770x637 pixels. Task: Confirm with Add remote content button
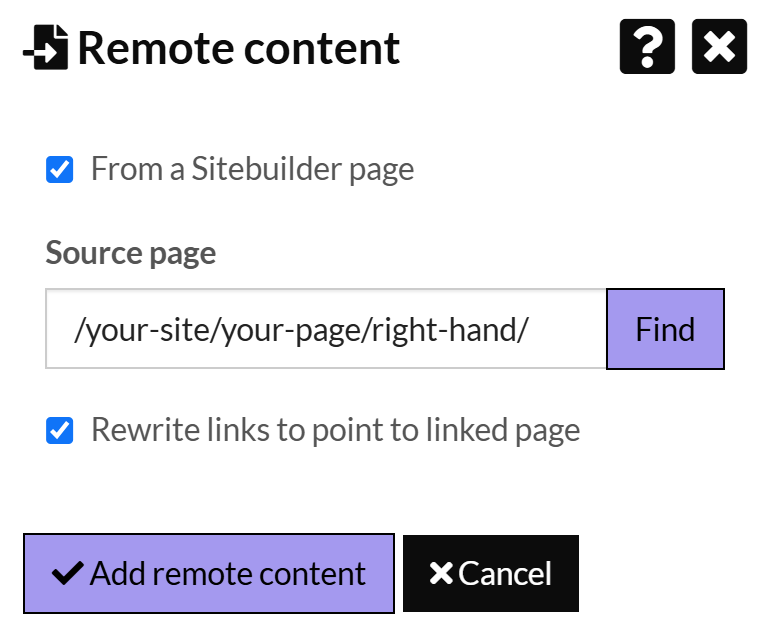[x=209, y=573]
